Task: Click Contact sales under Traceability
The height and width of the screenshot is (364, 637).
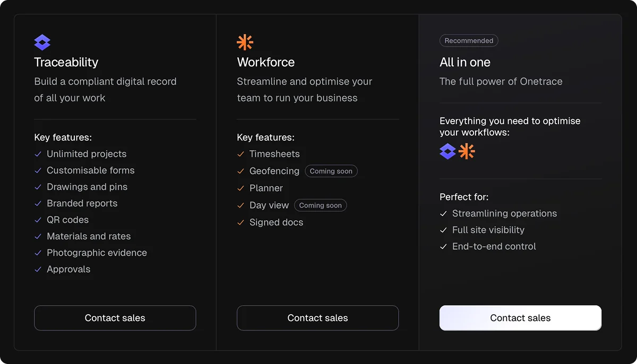Action: click(x=115, y=318)
